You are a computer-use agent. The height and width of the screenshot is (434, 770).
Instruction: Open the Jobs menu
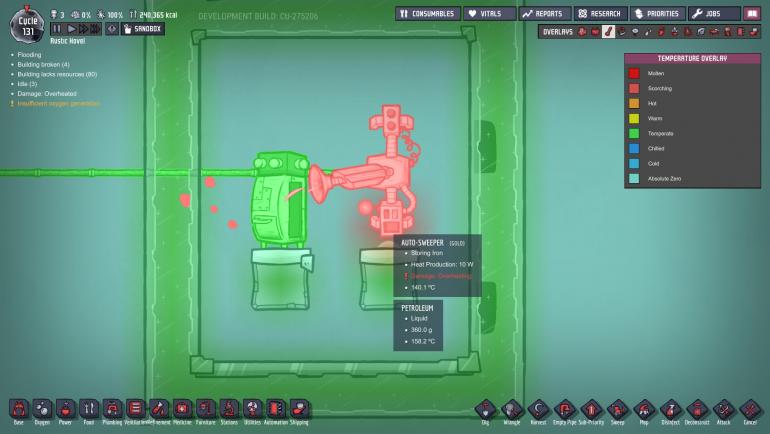(x=714, y=14)
